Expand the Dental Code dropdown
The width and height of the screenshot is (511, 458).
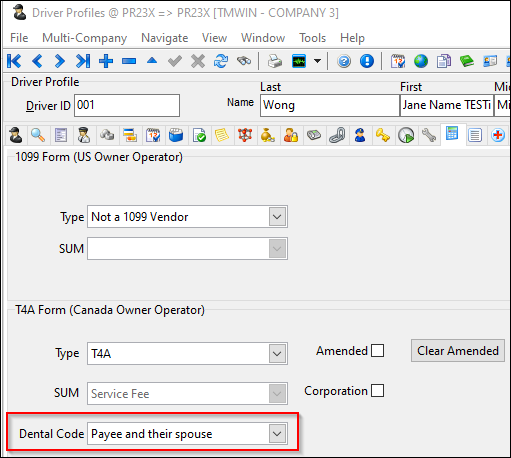pyautogui.click(x=277, y=434)
